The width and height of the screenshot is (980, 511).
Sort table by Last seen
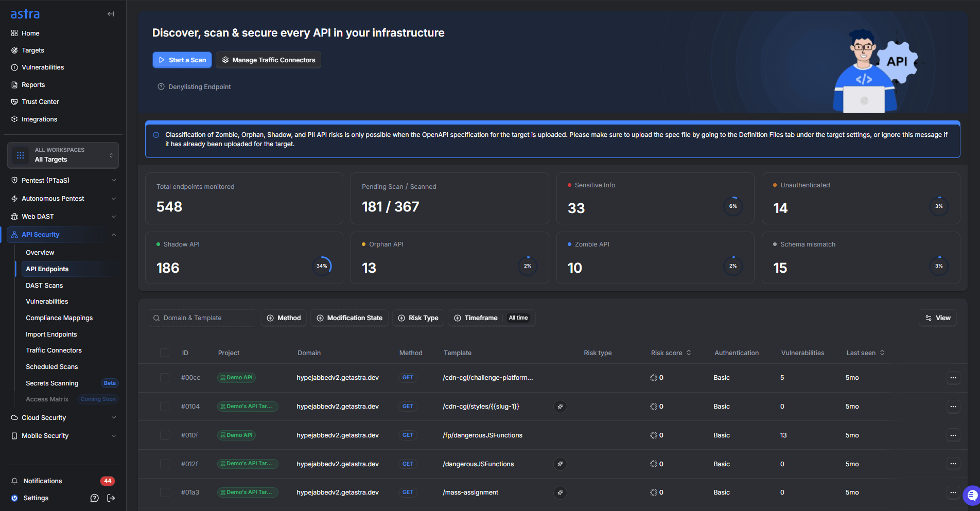[865, 353]
